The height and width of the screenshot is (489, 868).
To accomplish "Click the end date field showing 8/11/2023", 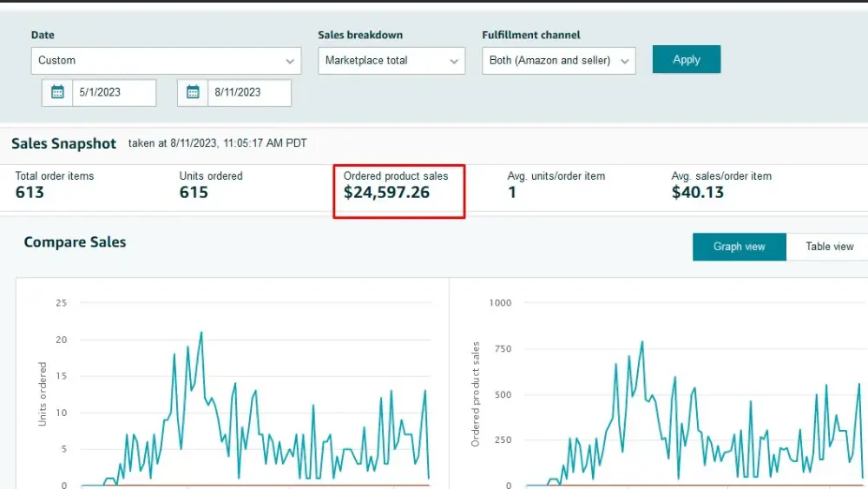I will tap(250, 92).
